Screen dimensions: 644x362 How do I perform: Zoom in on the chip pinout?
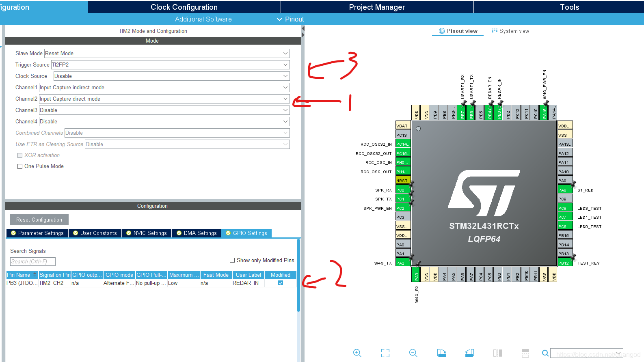(357, 353)
